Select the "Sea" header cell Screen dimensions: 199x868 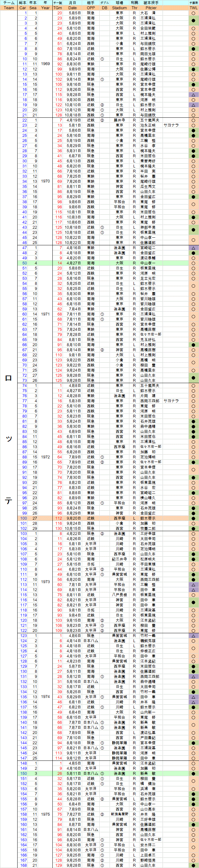(33, 8)
